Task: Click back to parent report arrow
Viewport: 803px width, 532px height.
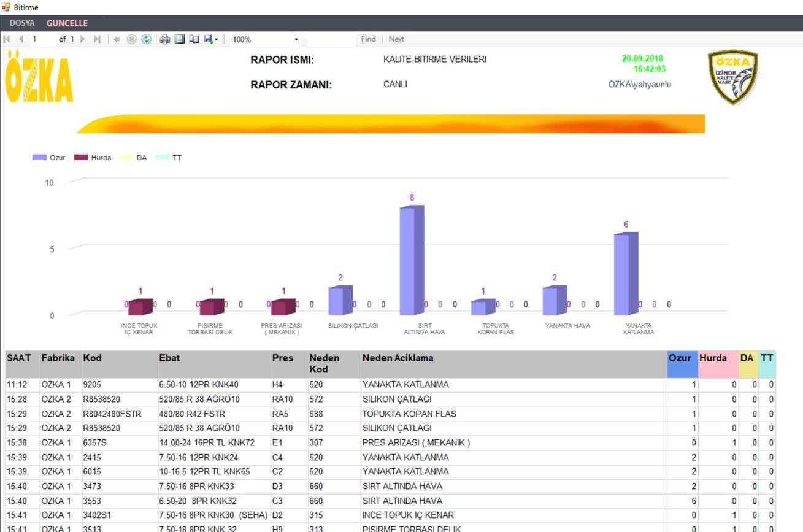Action: tap(117, 39)
